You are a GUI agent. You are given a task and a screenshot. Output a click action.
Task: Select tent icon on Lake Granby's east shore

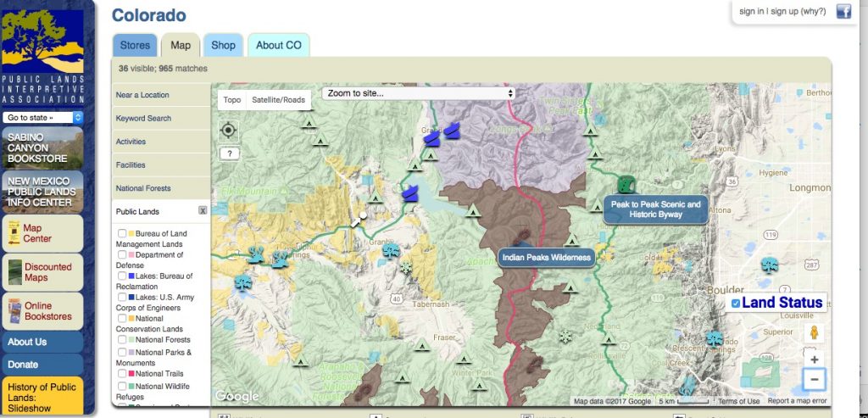(x=472, y=210)
